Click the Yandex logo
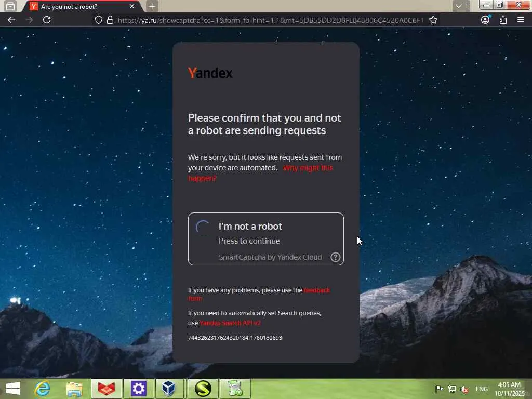532x399 pixels. [x=210, y=73]
